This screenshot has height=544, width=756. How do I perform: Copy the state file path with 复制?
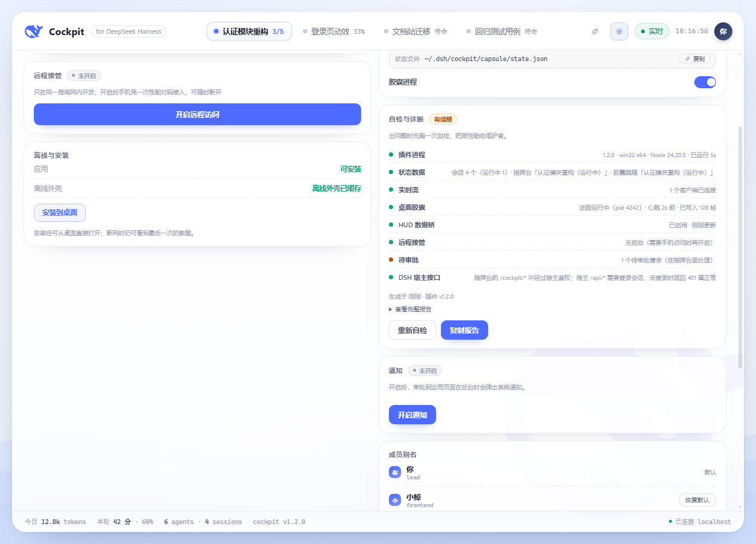694,59
